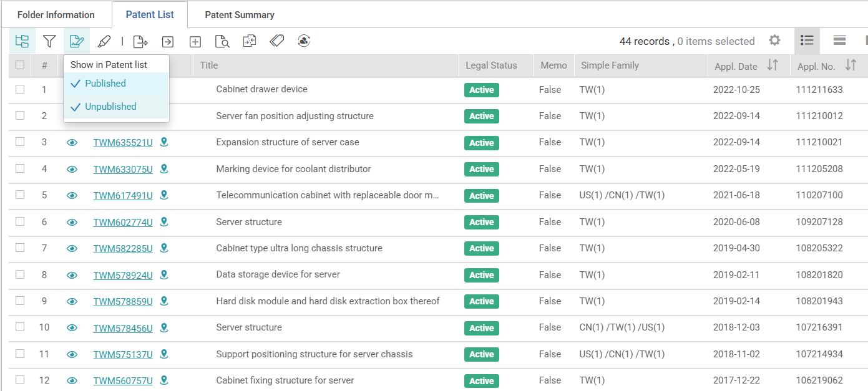This screenshot has height=391, width=868.
Task: Open the column settings gear
Action: tap(774, 41)
